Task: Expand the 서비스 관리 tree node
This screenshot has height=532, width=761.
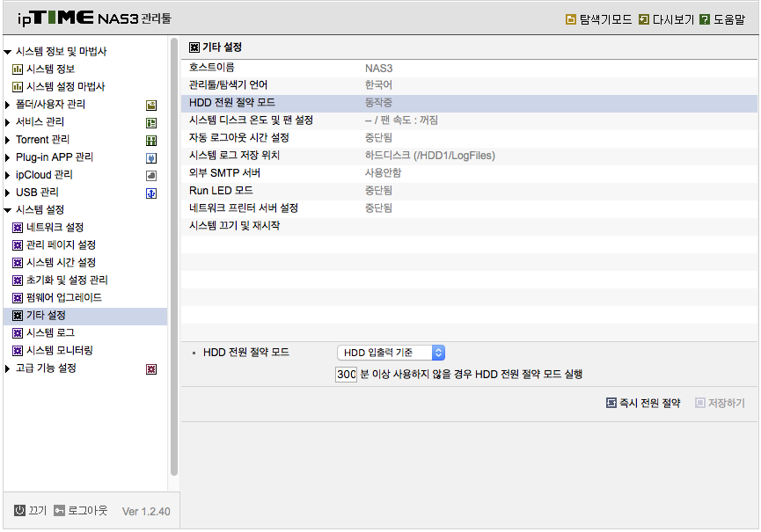Action: [7, 122]
